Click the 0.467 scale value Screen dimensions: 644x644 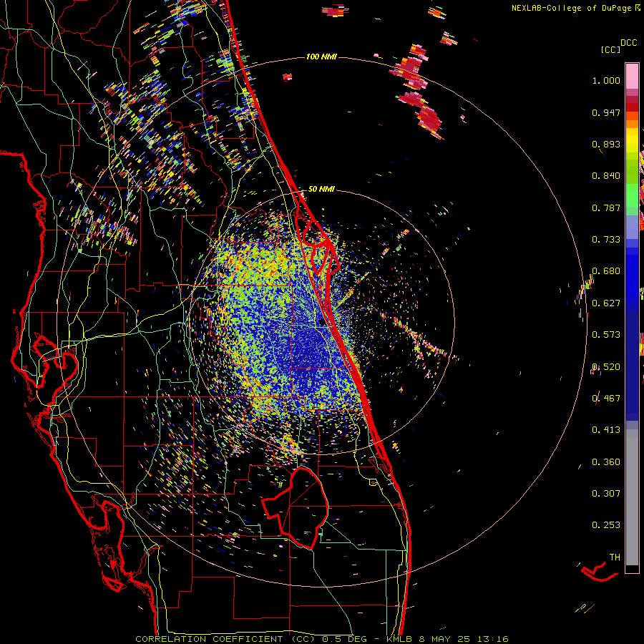point(606,399)
